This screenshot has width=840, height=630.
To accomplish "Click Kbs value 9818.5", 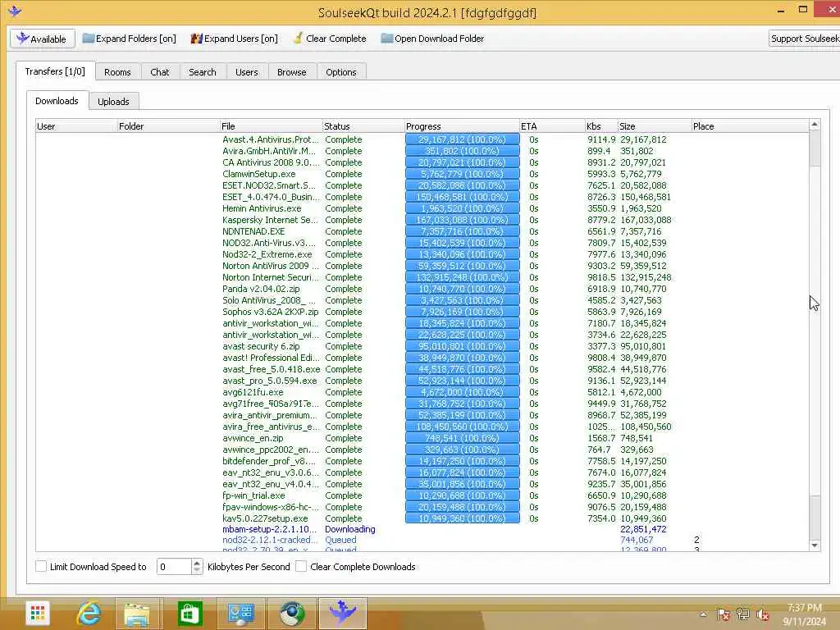I will point(601,277).
